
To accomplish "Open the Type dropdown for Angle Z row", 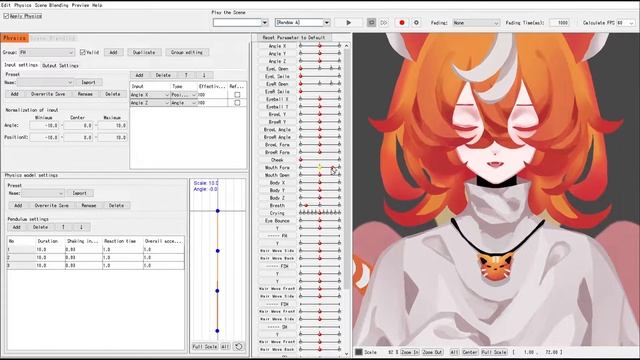I will click(x=184, y=103).
